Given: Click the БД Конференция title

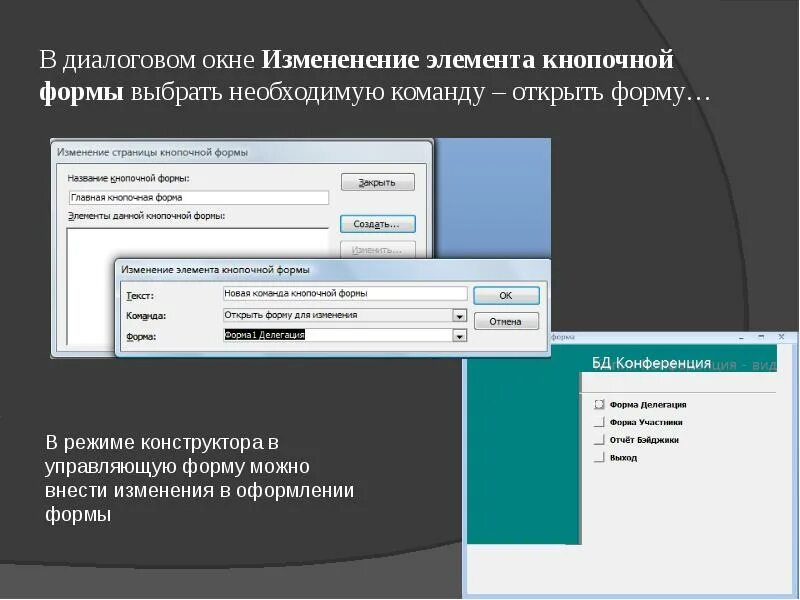Looking at the screenshot, I should click(x=651, y=363).
